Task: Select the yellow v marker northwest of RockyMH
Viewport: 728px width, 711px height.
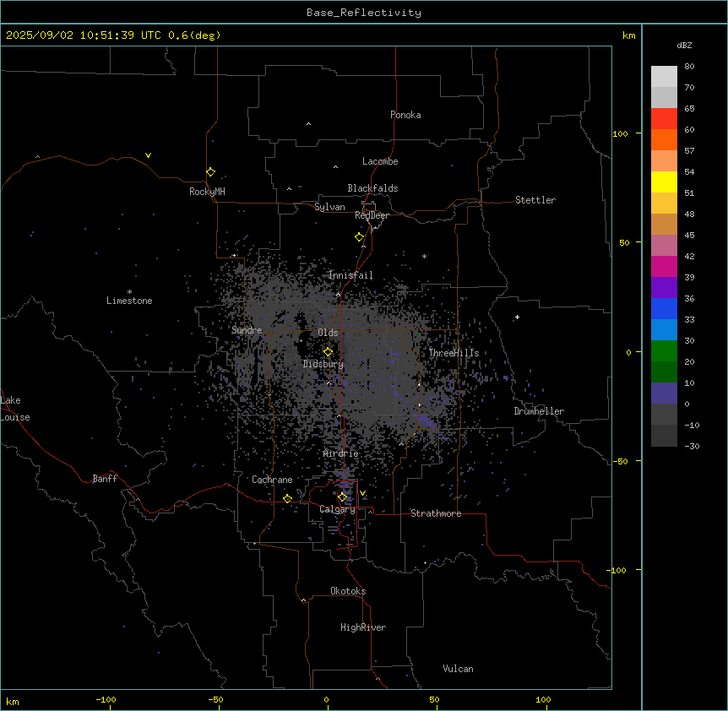Action: [148, 155]
